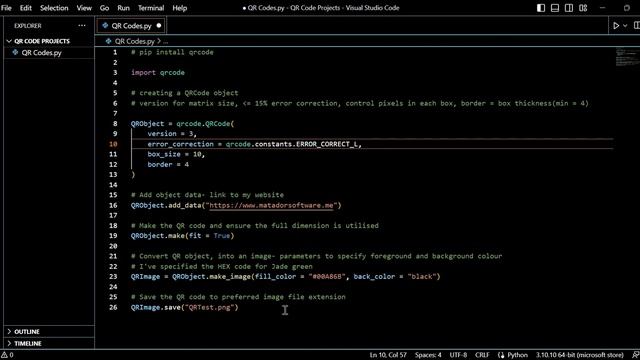This screenshot has width=640, height=360.
Task: Click "version = 3," on line 9
Action: point(172,134)
